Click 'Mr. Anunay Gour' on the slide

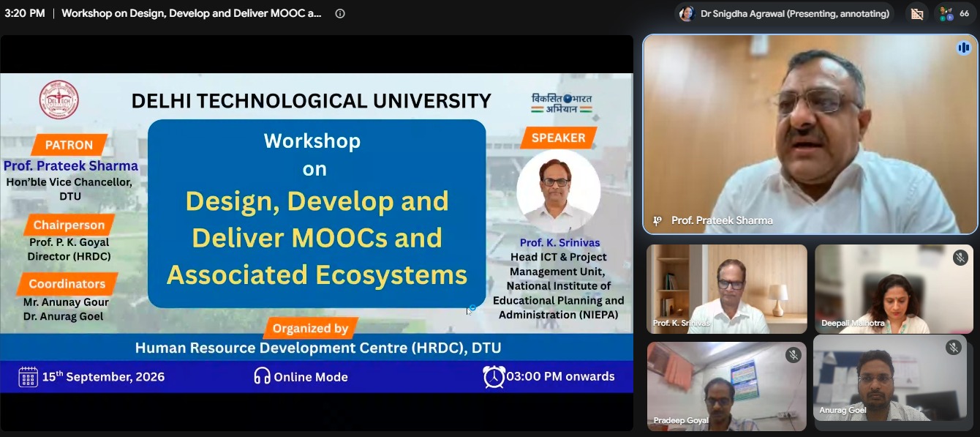pos(66,302)
